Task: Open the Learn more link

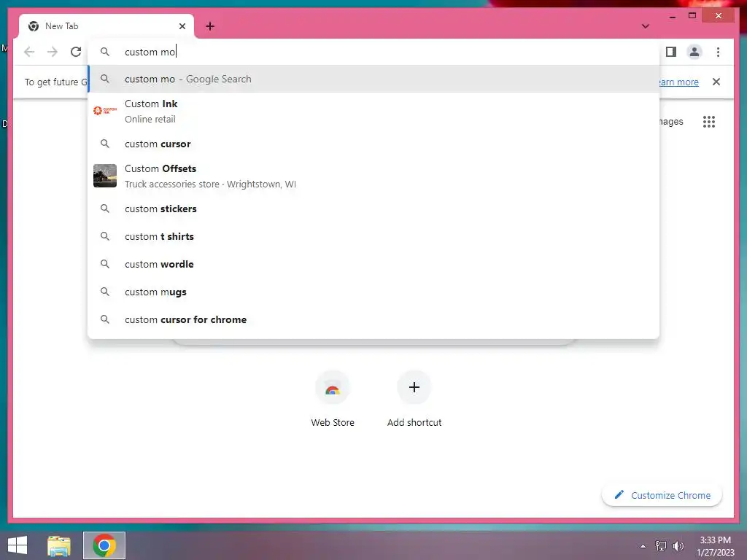Action: click(x=679, y=82)
